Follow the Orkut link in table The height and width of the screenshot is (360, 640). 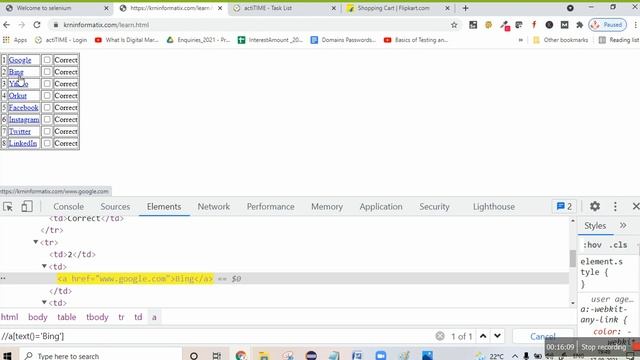pos(18,96)
